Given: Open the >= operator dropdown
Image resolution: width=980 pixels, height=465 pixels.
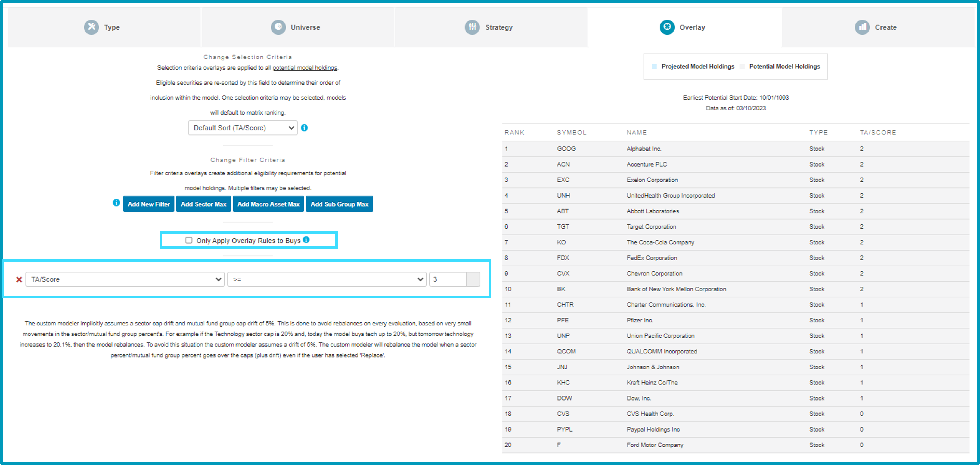Looking at the screenshot, I should click(327, 279).
